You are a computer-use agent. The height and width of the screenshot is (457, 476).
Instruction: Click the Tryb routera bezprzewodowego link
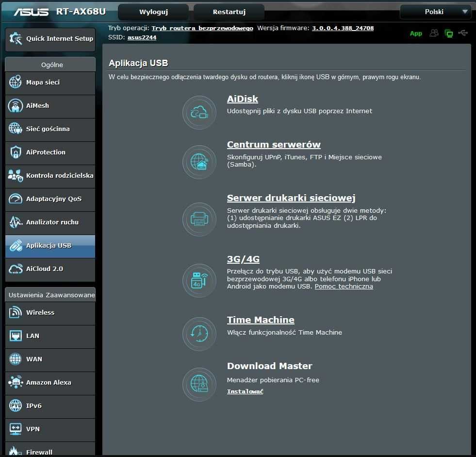tap(202, 28)
